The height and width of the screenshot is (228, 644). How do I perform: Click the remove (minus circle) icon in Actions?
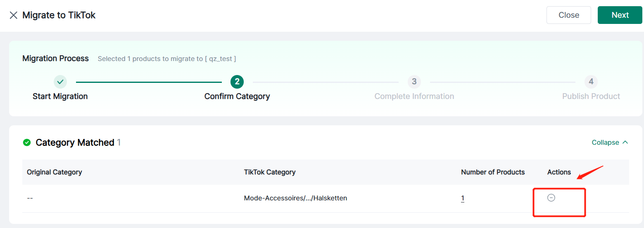tap(551, 198)
